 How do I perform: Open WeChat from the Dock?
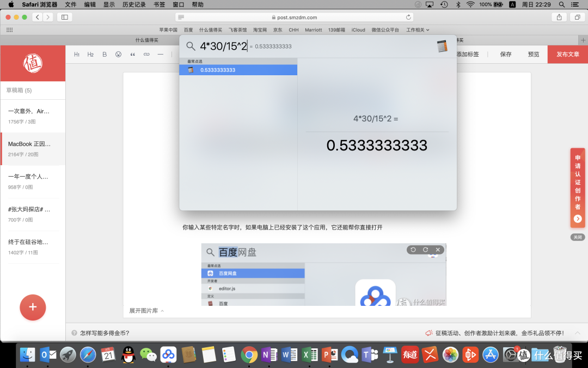point(148,354)
